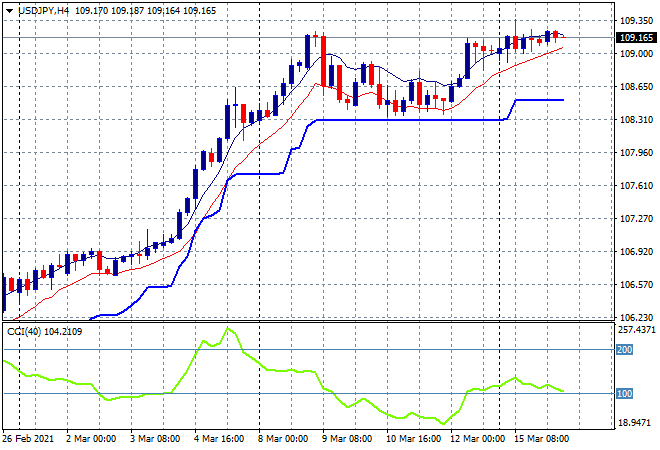Click the CCI 200 level label
Image resolution: width=660 pixels, height=450 pixels.
point(625,349)
